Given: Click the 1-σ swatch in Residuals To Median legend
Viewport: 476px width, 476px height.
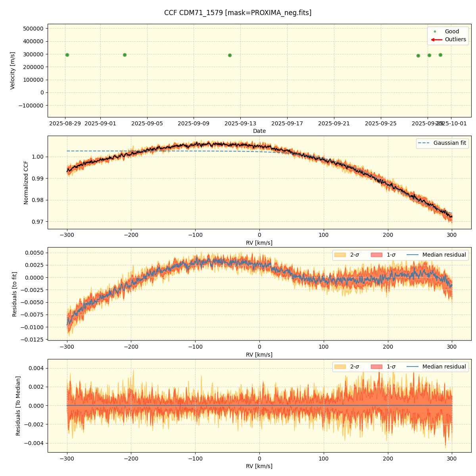Looking at the screenshot, I should (376, 367).
